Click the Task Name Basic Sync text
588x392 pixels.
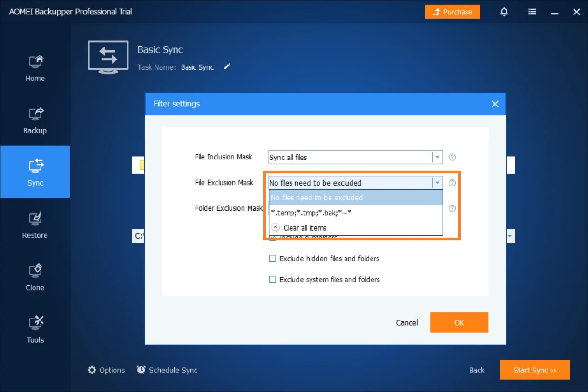pos(197,67)
